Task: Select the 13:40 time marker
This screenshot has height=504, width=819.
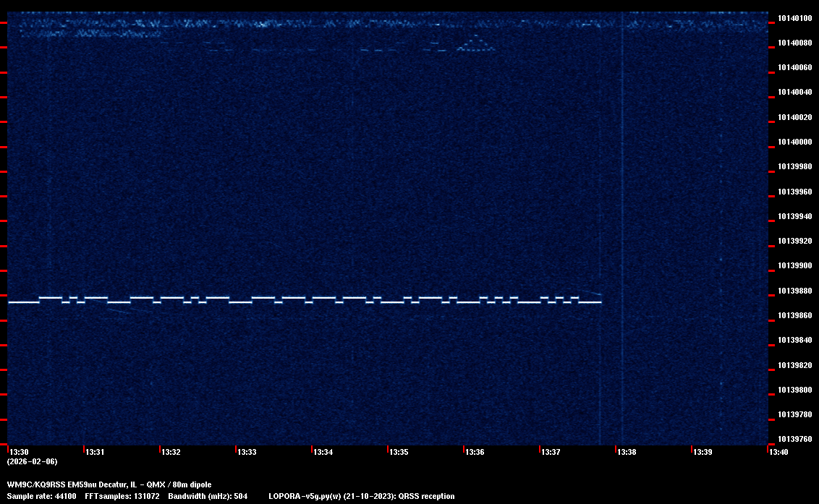Action: [x=778, y=452]
